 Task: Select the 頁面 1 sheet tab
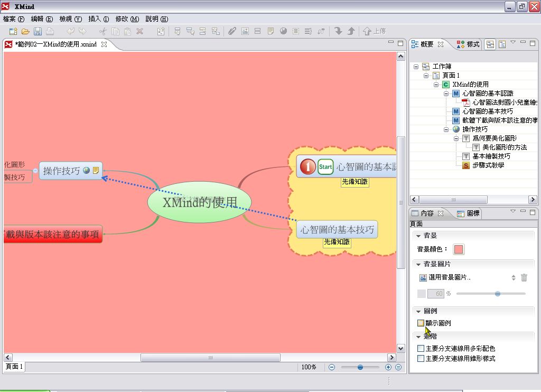point(14,367)
